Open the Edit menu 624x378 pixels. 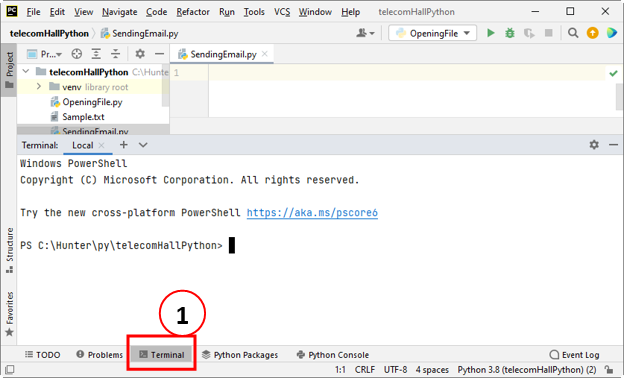tap(57, 12)
